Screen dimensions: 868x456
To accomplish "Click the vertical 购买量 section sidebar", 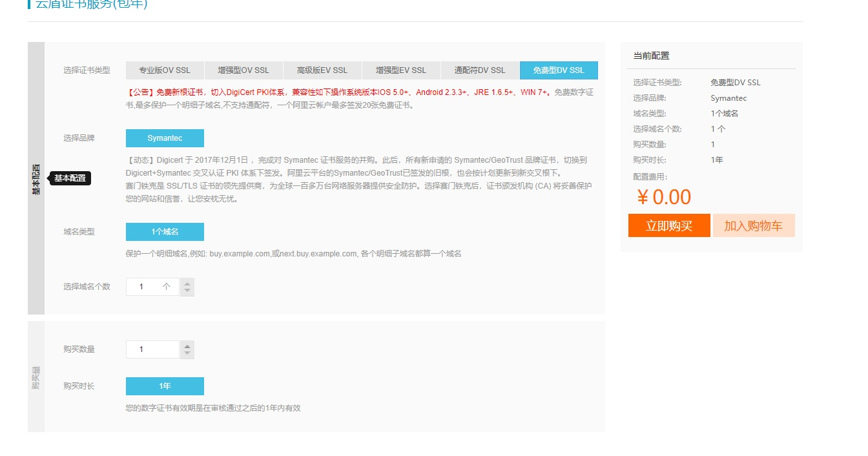I will (36, 377).
